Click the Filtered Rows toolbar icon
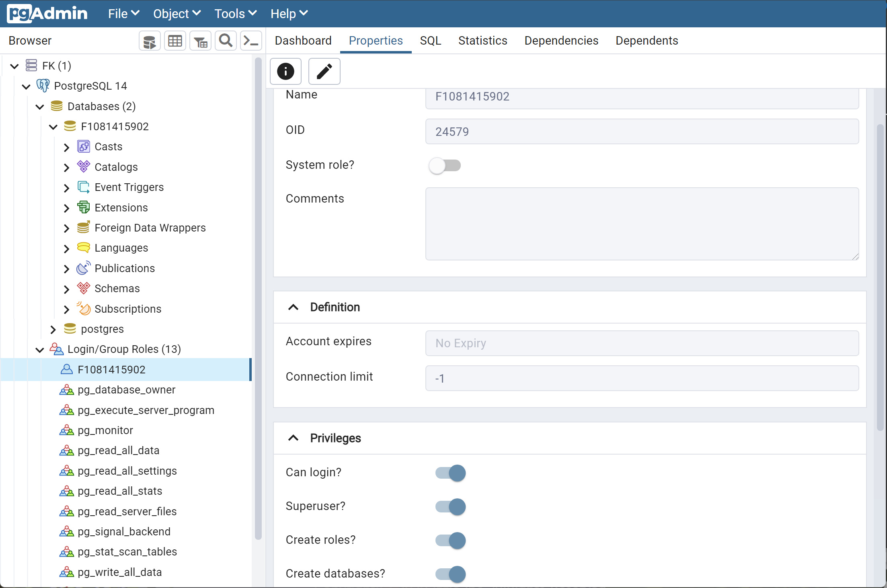The height and width of the screenshot is (588, 887). pyautogui.click(x=200, y=41)
